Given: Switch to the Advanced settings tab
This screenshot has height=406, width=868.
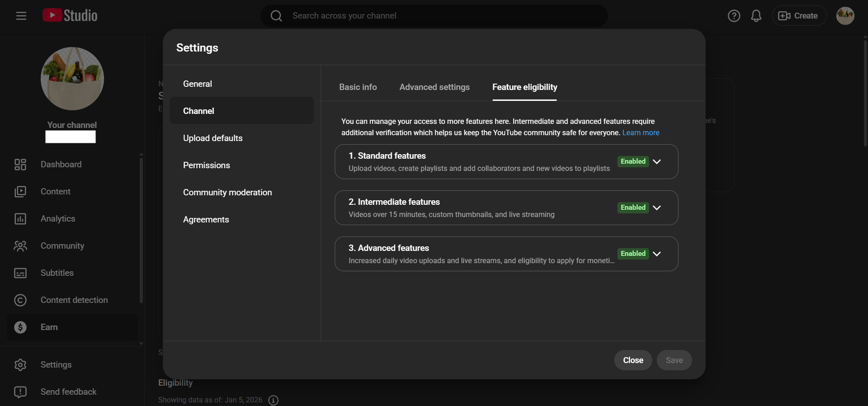Looking at the screenshot, I should (434, 87).
